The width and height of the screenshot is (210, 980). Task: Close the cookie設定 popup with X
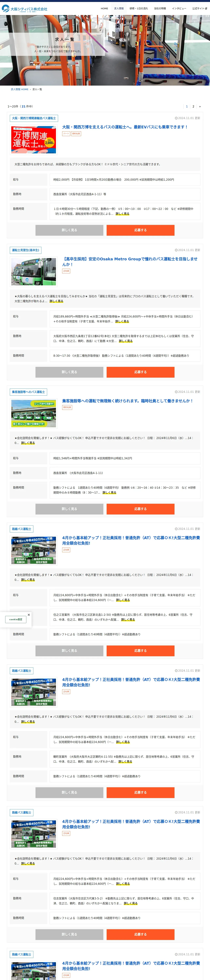click(29, 614)
